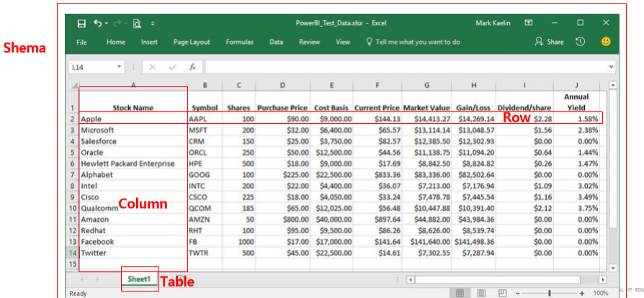Click inside the formula bar input
Viewport: 644px width, 298px height.
coord(406,67)
